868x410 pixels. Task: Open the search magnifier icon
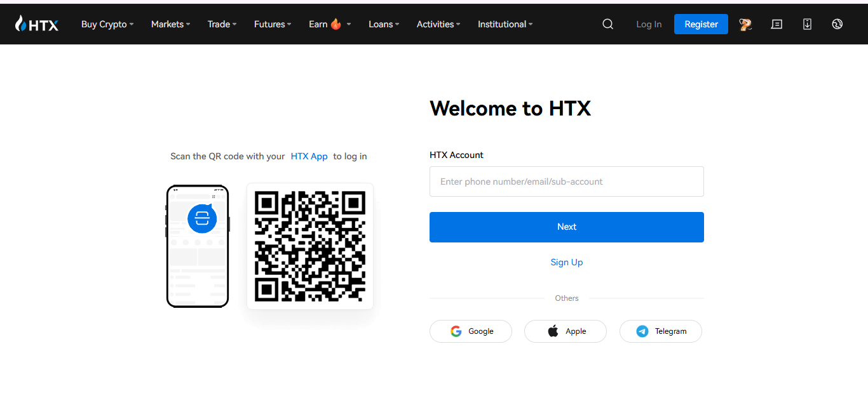607,23
